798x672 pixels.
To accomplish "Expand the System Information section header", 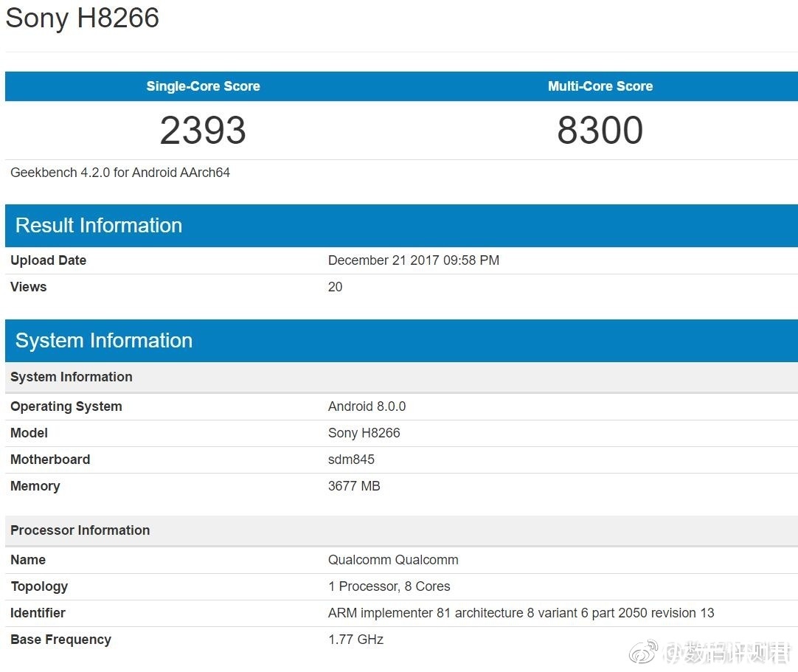I will click(x=103, y=340).
